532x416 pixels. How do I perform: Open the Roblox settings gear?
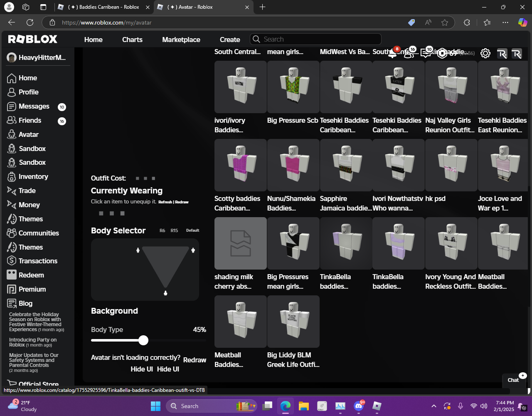coord(485,53)
